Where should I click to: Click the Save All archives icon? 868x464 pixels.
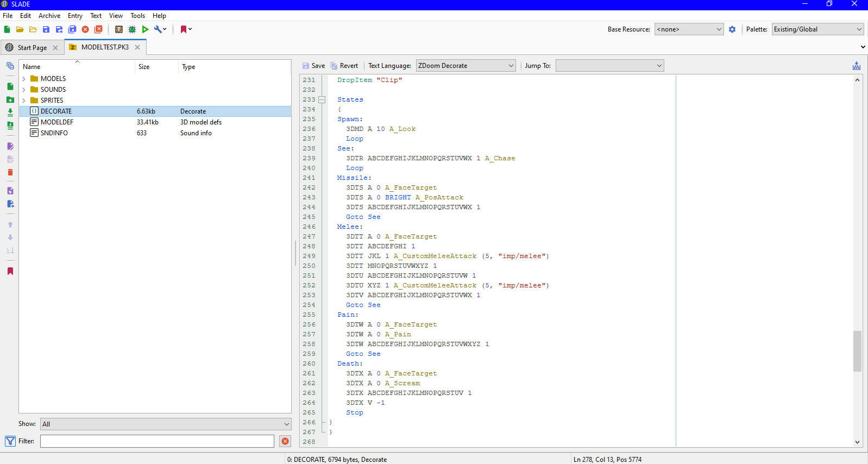pyautogui.click(x=72, y=29)
